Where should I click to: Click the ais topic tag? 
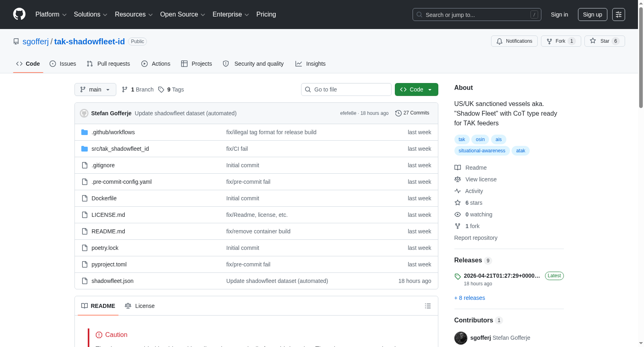point(499,139)
